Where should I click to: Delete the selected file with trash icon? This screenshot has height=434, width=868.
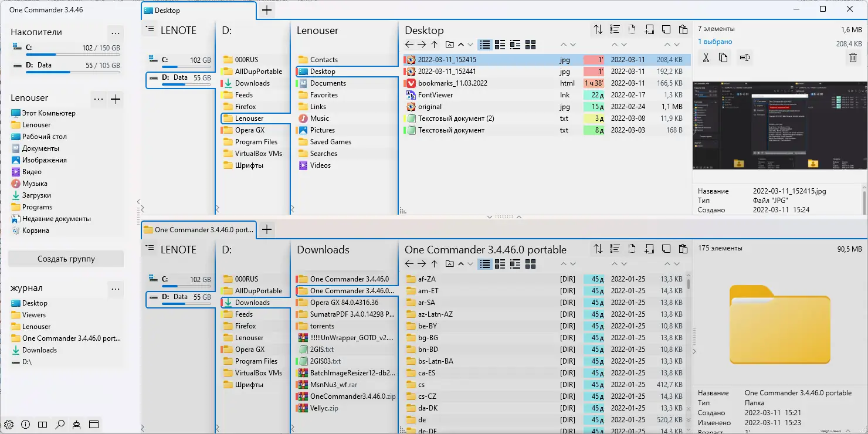(853, 57)
